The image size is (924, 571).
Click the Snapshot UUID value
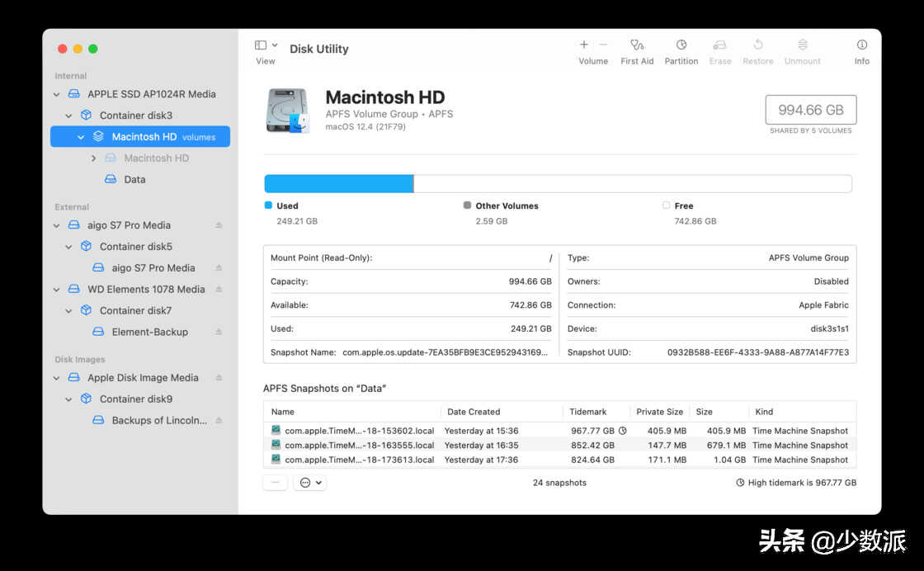[758, 352]
